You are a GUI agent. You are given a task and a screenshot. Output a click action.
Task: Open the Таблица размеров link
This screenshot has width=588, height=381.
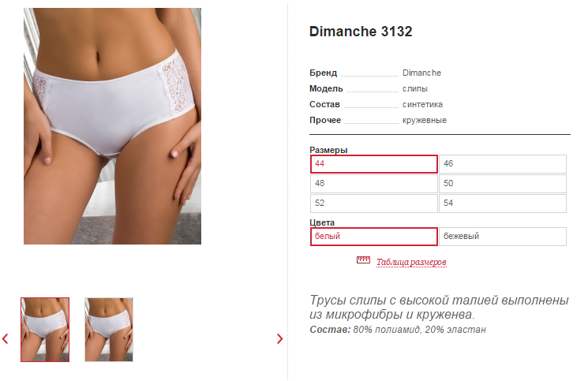(411, 262)
